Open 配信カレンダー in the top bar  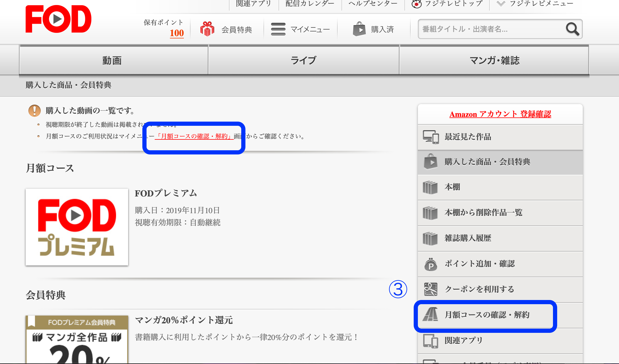(x=310, y=4)
